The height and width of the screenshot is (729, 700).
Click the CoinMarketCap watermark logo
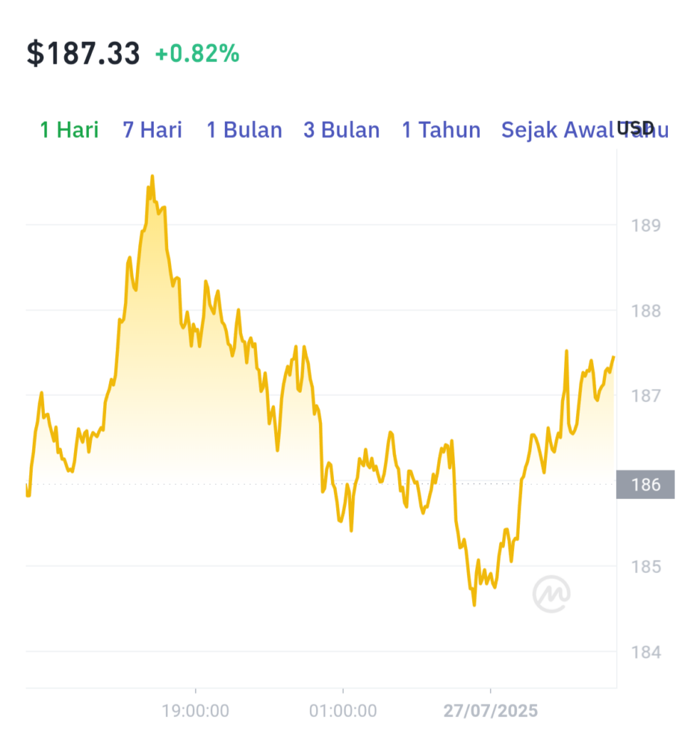(552, 594)
